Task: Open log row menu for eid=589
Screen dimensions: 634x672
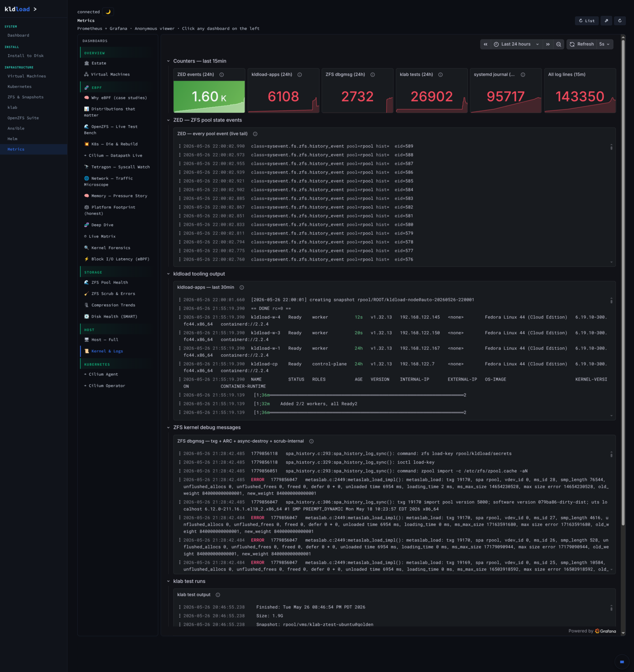Action: (x=180, y=146)
